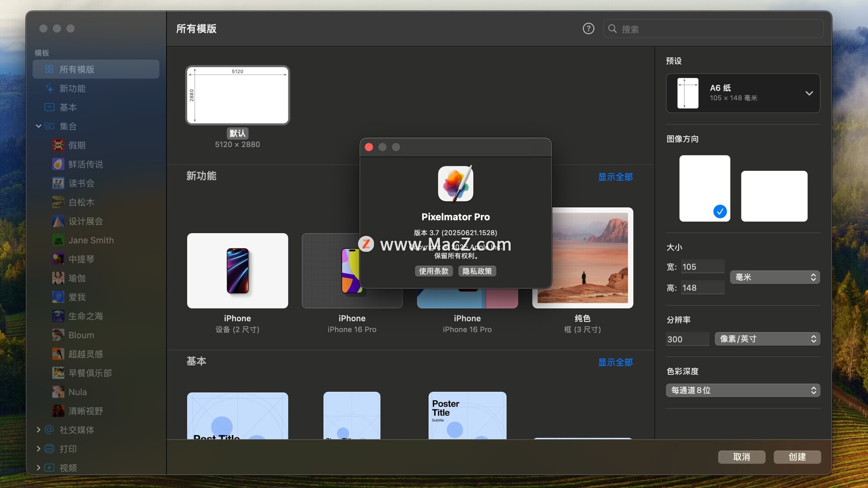Click the 设计展会 collection icon
Screen dimensions: 868x488
tap(58, 221)
